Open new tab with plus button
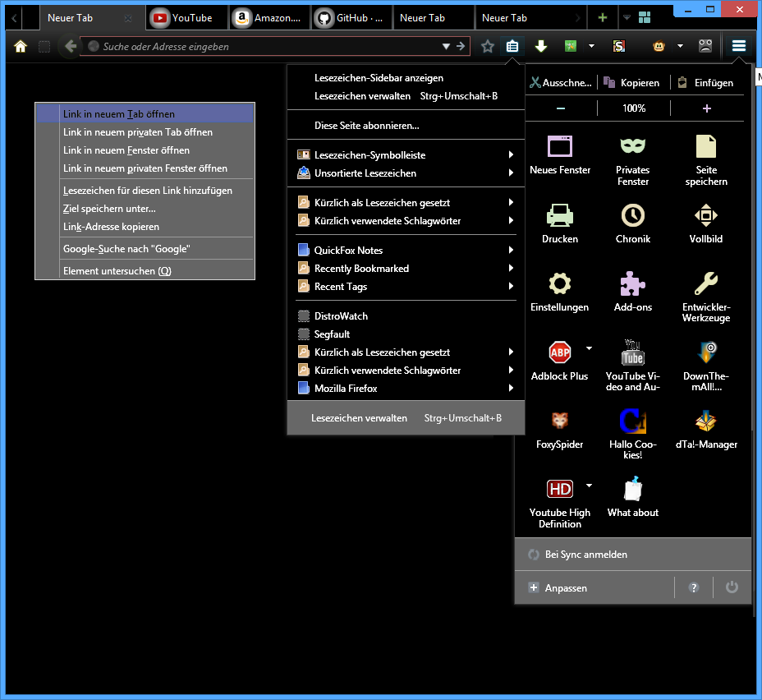The image size is (762, 700). point(603,18)
